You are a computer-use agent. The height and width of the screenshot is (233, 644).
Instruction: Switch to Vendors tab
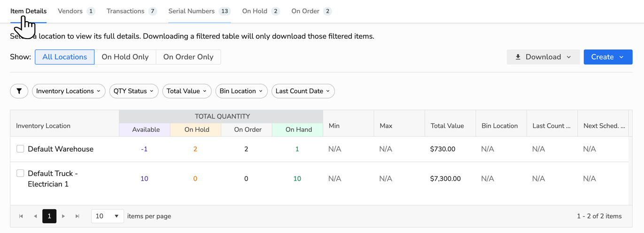(76, 11)
